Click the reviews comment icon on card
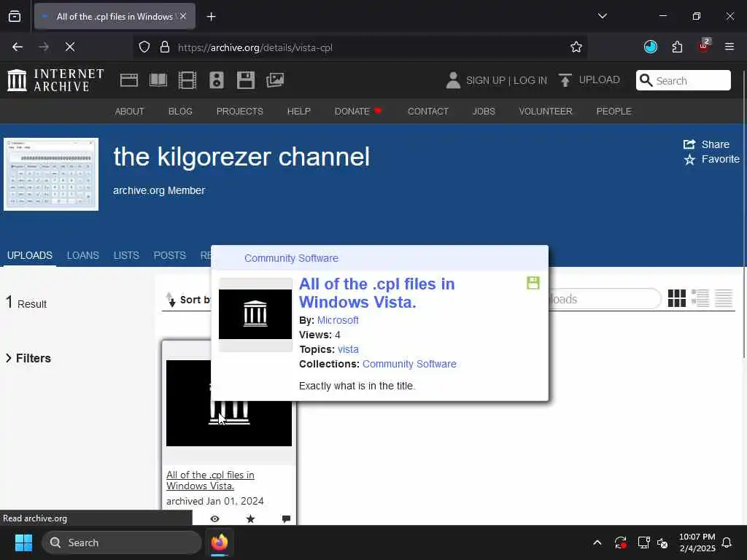Screen dimensions: 747x560 point(286,518)
